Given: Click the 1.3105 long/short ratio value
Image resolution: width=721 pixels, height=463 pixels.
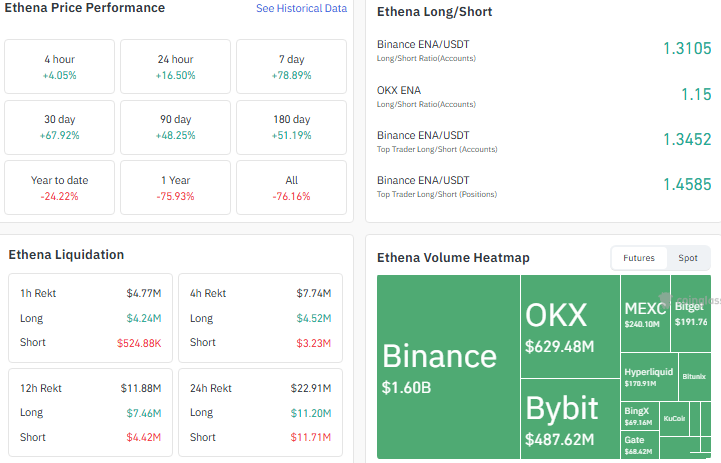Looking at the screenshot, I should coord(687,48).
